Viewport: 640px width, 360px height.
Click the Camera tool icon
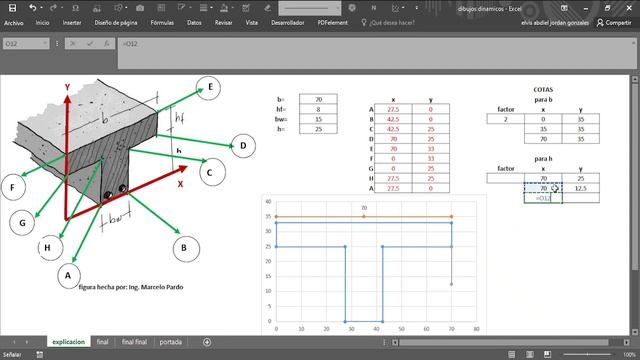pyautogui.click(x=140, y=8)
